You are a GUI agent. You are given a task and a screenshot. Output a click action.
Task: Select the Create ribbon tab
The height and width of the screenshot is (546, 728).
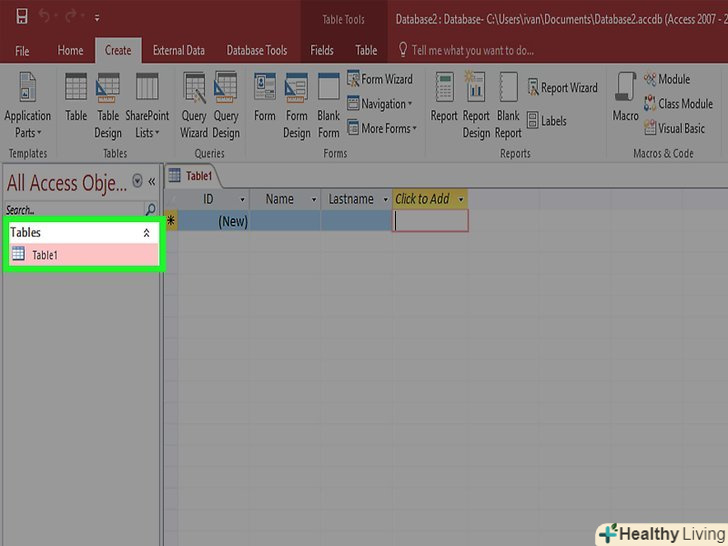(x=118, y=50)
